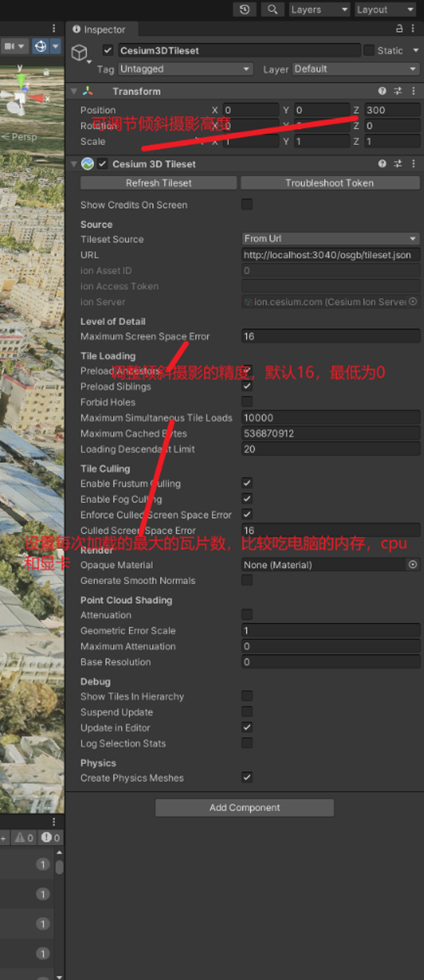Image resolution: width=424 pixels, height=980 pixels.
Task: Toggle Log Selection Stats checkbox
Action: (247, 743)
